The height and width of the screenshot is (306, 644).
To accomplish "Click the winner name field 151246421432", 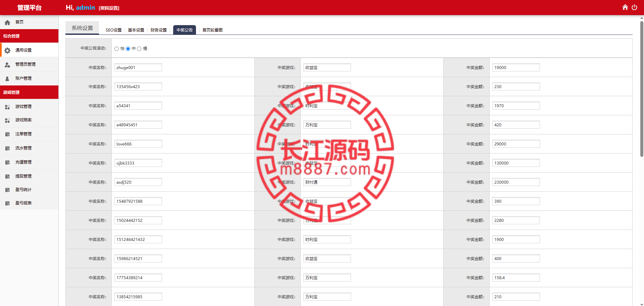I will coord(138,239).
